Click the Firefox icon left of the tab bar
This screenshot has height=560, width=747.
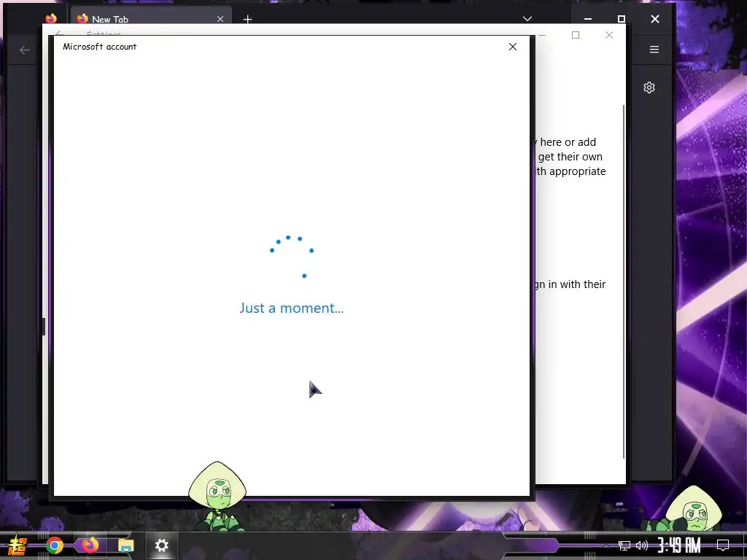point(51,19)
